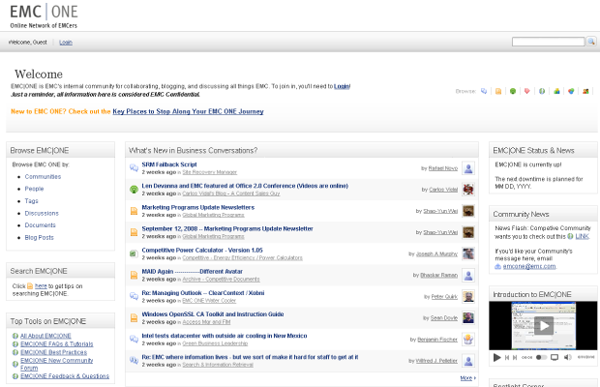
Task: Click the orange document icon in Search EMC|ONE
Action: coord(30,286)
